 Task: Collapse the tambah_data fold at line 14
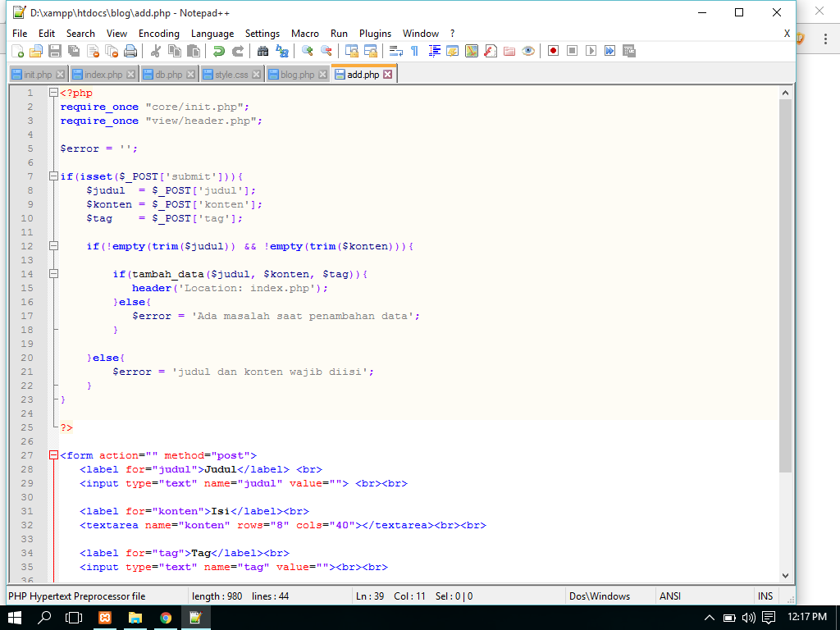point(53,274)
